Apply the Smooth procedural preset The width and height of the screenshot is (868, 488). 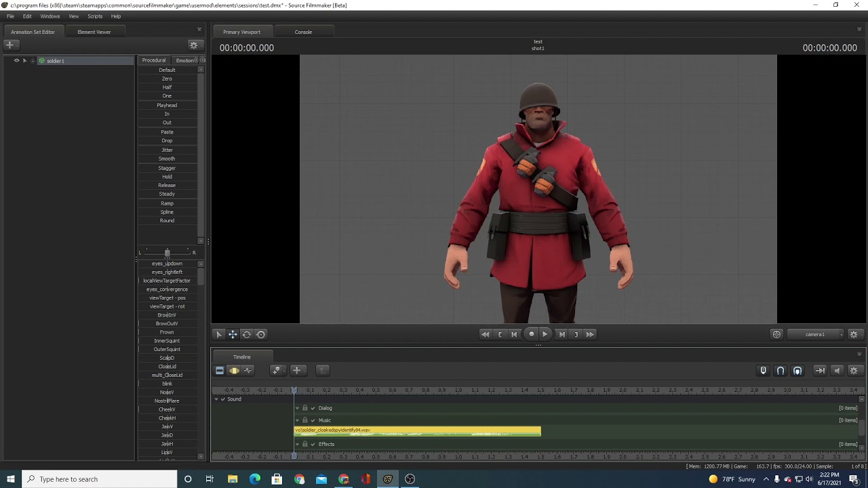point(167,159)
